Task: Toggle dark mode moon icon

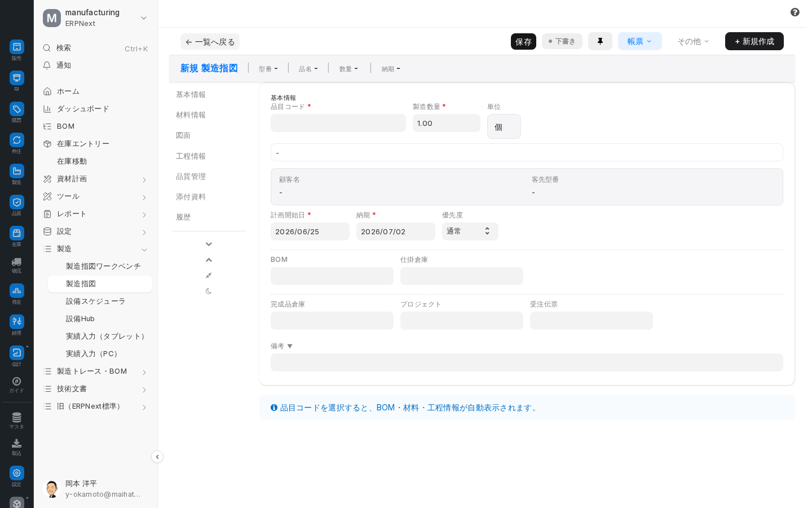Action: pyautogui.click(x=209, y=291)
